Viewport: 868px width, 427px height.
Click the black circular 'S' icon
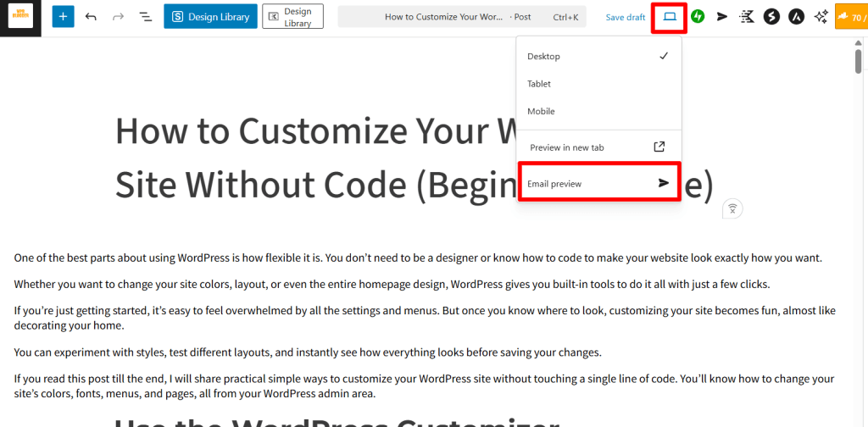coord(771,17)
